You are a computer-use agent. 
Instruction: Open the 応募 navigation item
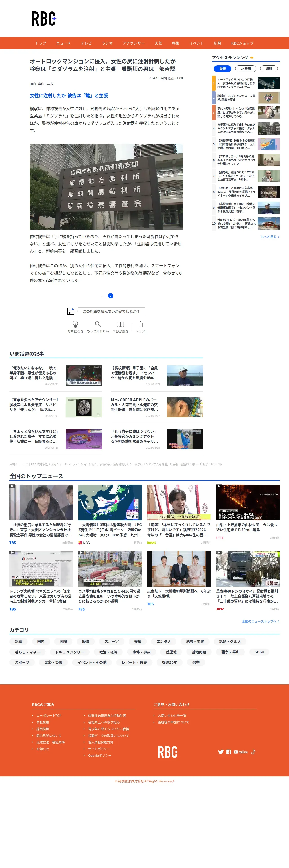[218, 43]
